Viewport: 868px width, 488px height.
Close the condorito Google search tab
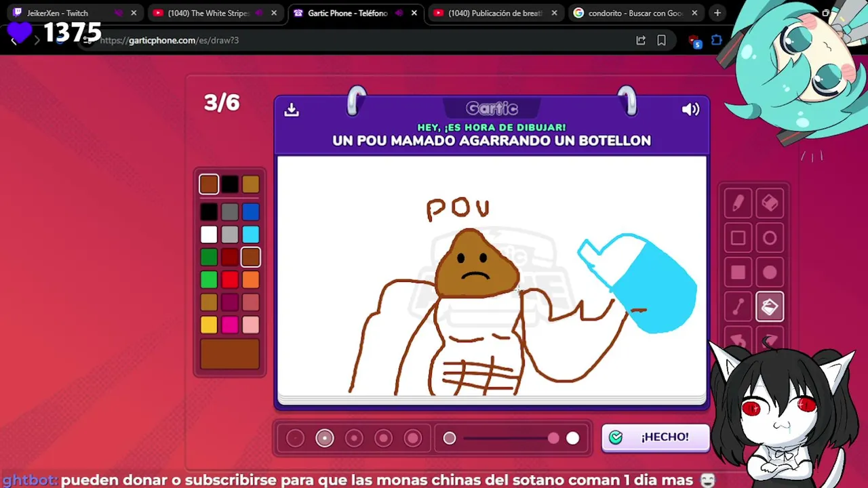pos(694,13)
